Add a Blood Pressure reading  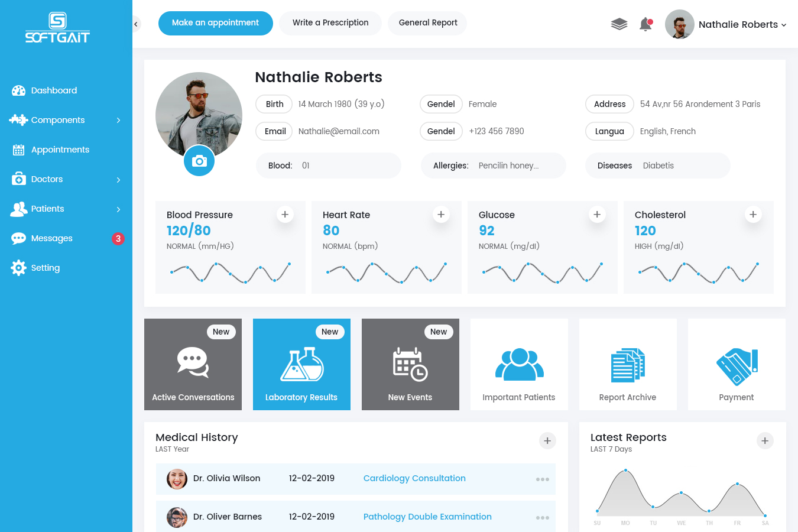[x=285, y=215]
